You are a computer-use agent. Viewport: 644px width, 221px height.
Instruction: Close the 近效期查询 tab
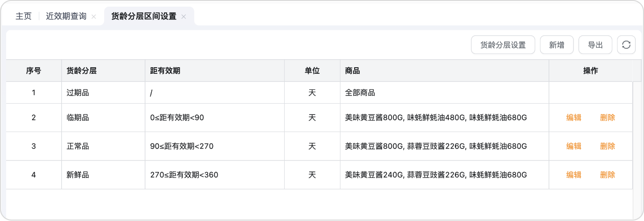click(x=94, y=17)
